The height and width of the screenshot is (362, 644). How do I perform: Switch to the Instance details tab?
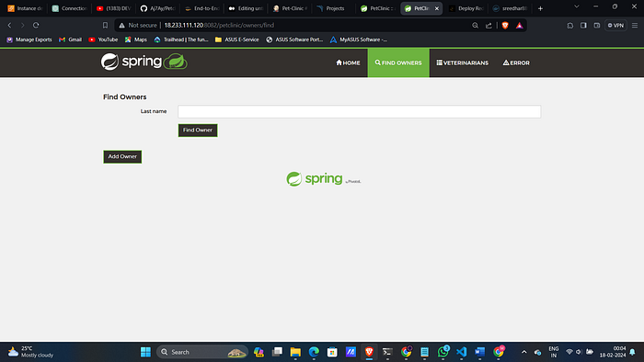pos(25,8)
